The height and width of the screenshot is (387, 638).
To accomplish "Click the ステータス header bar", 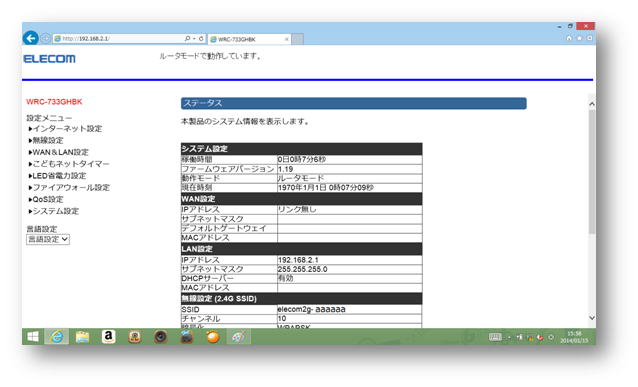I will pos(354,103).
